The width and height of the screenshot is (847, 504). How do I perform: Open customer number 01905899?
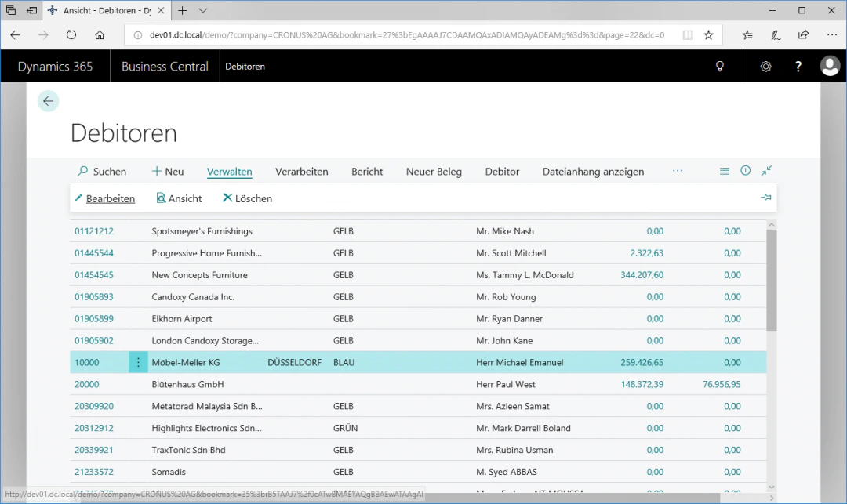tap(94, 319)
